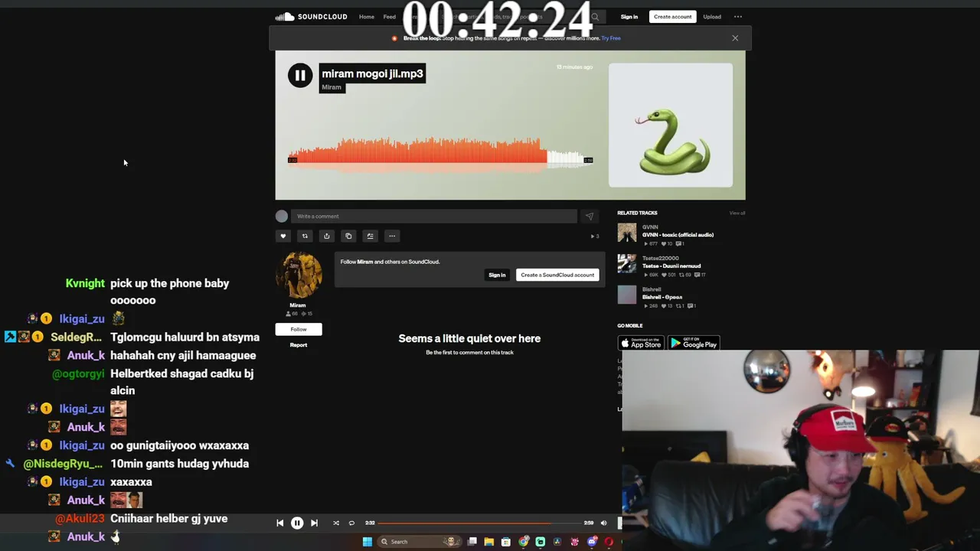Click Kvnight username in chat

[x=85, y=283]
